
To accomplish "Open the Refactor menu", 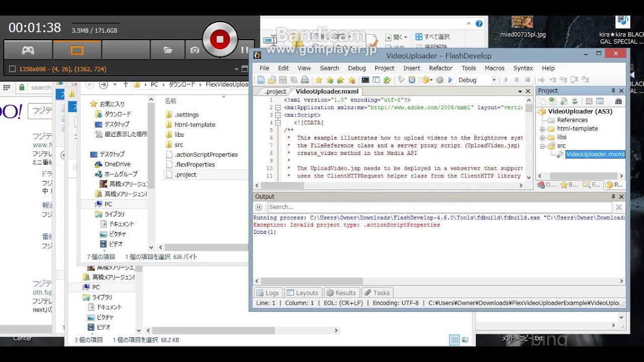I will coord(440,68).
